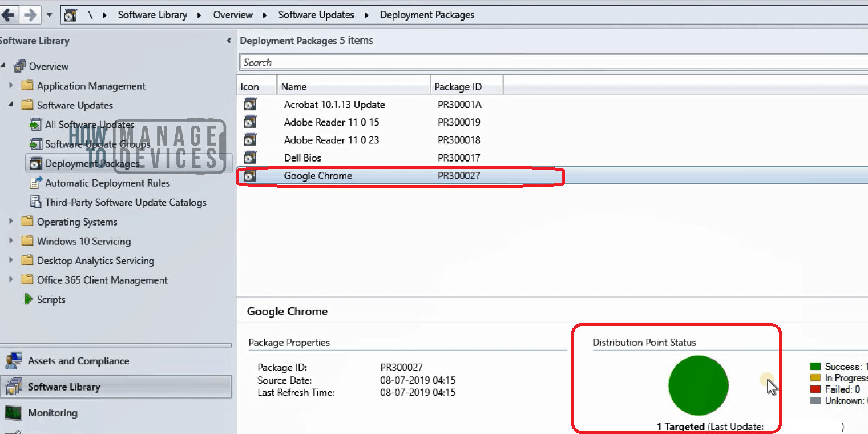Select the Adobe Reader 11 0 15 name
This screenshot has height=434, width=868.
tap(332, 122)
